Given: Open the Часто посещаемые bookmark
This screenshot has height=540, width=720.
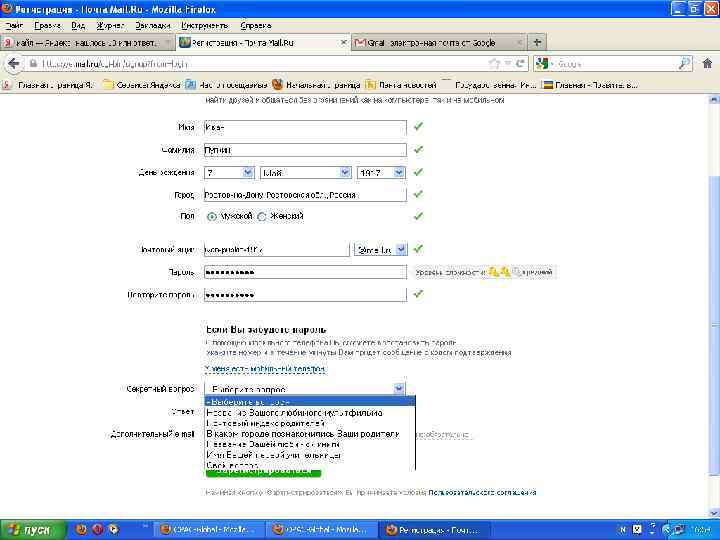Looking at the screenshot, I should tap(226, 85).
